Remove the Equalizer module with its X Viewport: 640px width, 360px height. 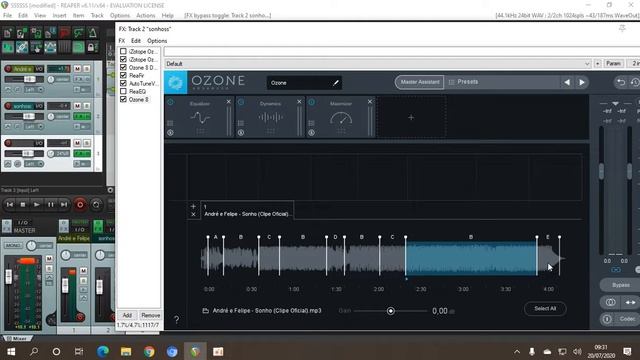click(x=229, y=102)
